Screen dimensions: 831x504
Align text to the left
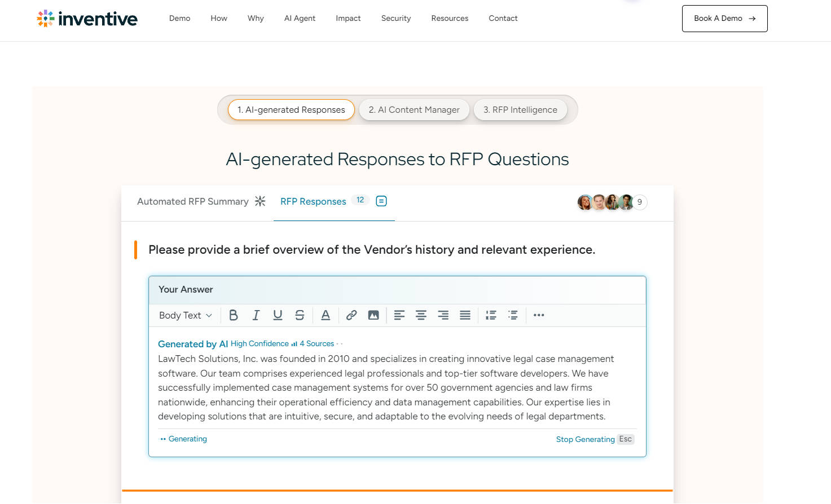399,315
